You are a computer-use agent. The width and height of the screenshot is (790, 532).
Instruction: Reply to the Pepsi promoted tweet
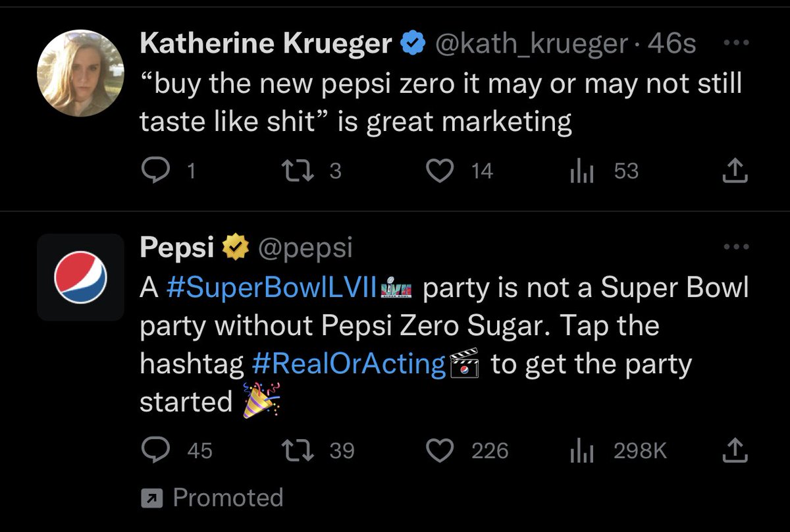click(x=155, y=450)
